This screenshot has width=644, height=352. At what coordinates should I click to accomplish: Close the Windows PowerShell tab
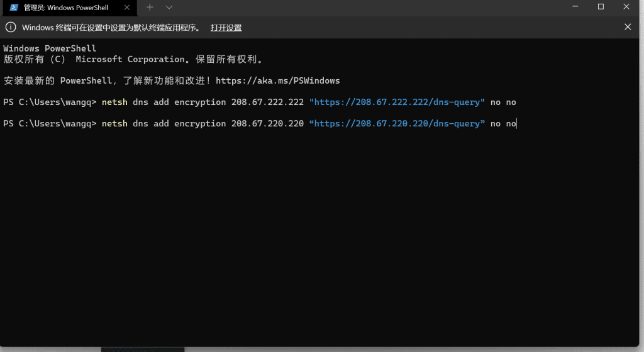click(x=127, y=8)
